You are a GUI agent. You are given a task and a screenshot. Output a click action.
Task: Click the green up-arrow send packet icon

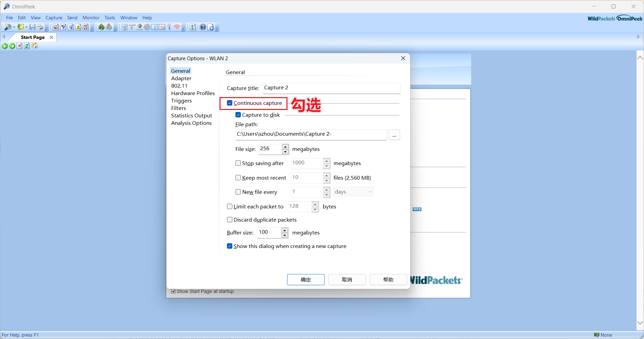click(101, 27)
